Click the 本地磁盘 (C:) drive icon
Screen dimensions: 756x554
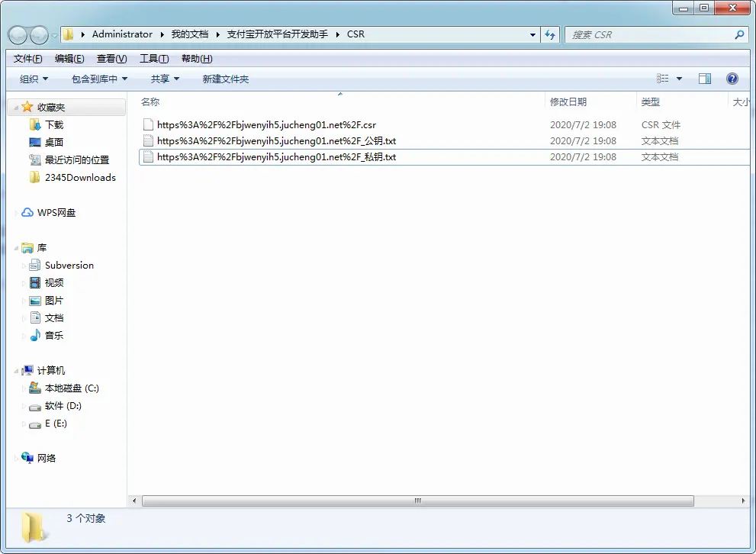[x=35, y=388]
